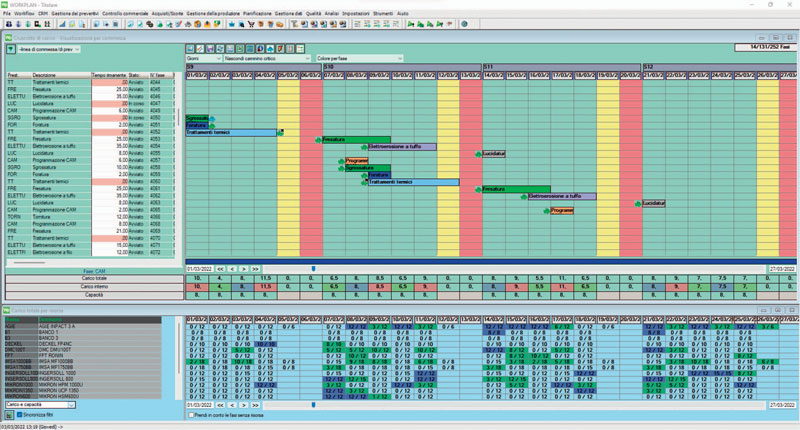Screen dimensions: 800x430
Task: Toggle the Sincronizza filtri checkbox
Action: tap(20, 415)
